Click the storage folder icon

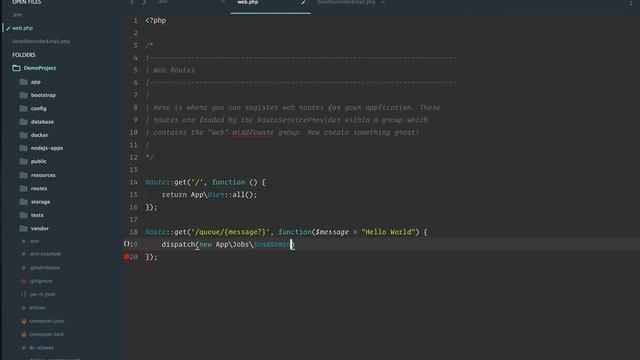24,202
